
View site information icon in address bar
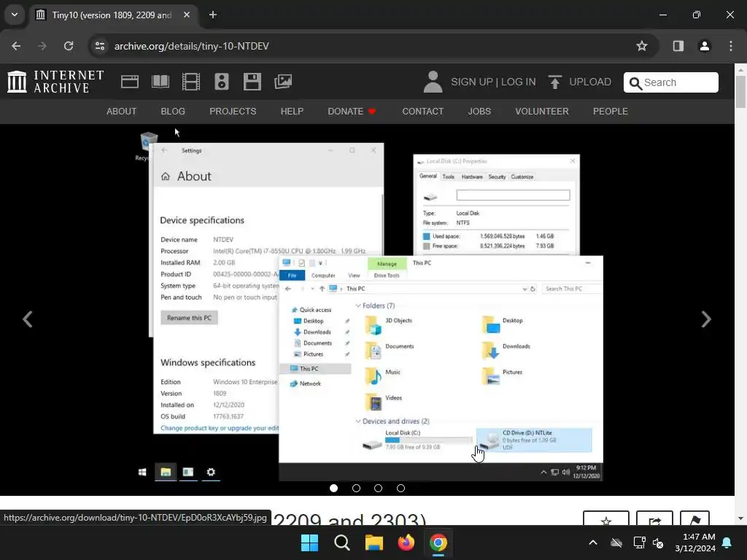[x=99, y=46]
